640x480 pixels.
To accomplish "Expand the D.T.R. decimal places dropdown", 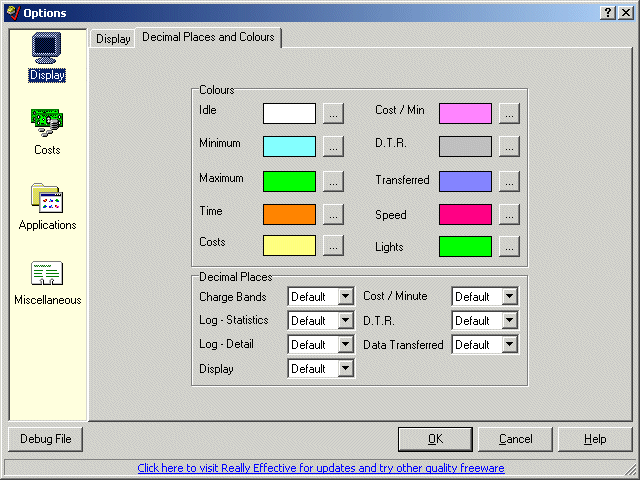I will pos(509,320).
